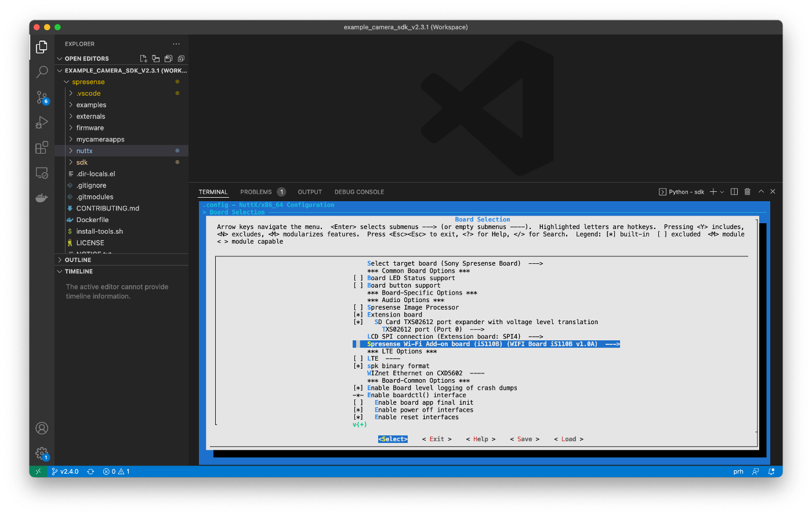This screenshot has width=812, height=516.
Task: Click the Save button in menuconfig
Action: (x=525, y=439)
